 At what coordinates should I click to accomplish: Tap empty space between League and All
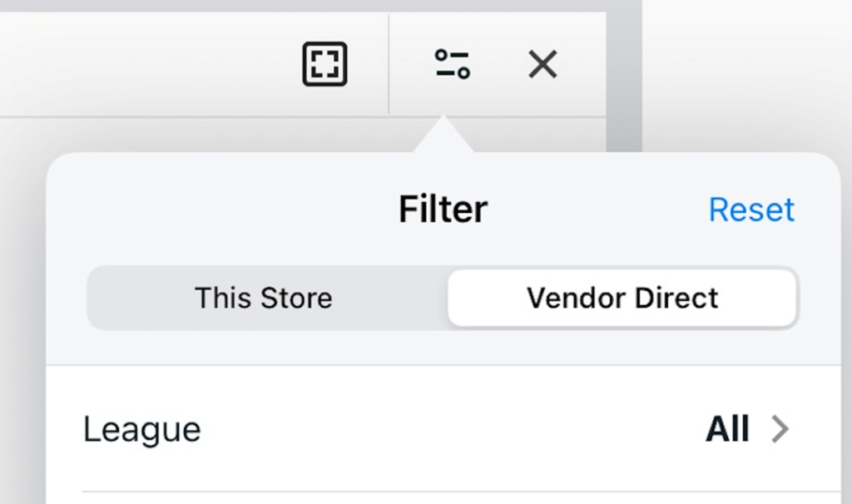(x=451, y=429)
